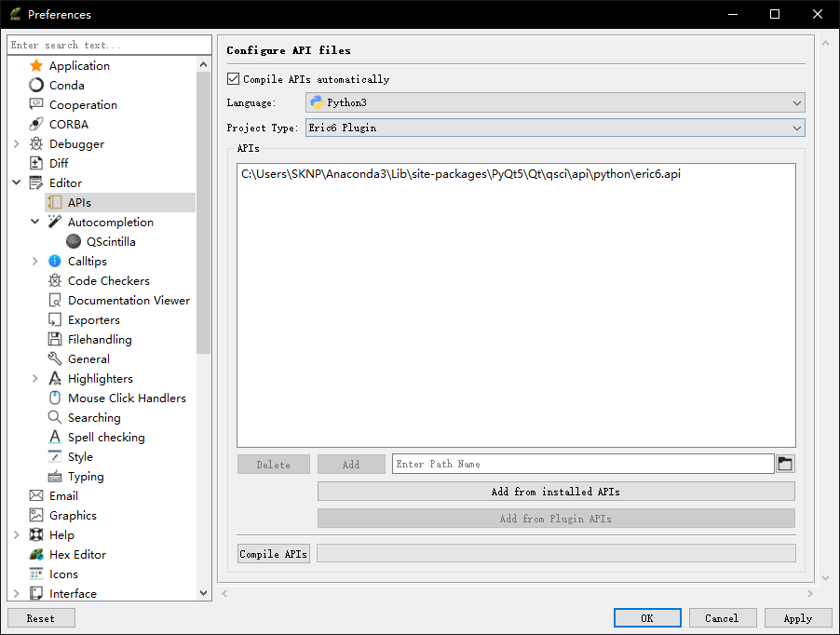This screenshot has height=635, width=840.
Task: Click the Spell checking letter icon
Action: point(55,437)
